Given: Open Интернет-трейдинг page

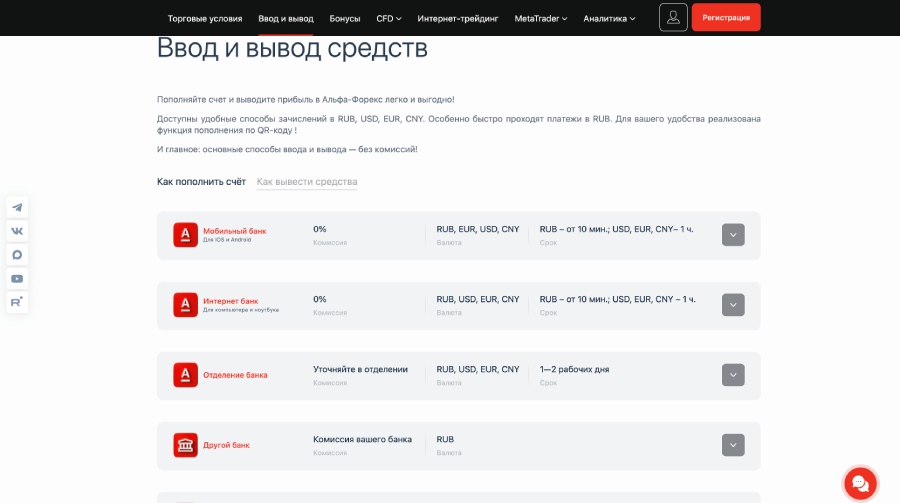Looking at the screenshot, I should [458, 18].
